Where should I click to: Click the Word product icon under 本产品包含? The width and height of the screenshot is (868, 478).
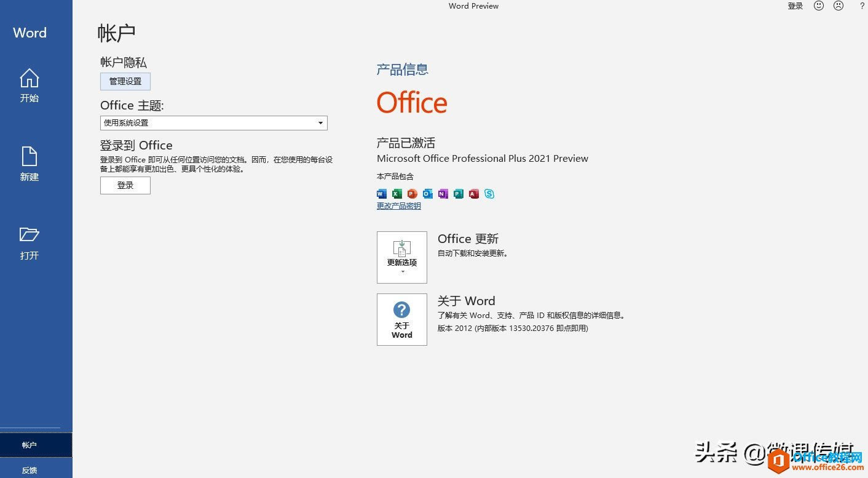click(x=382, y=194)
